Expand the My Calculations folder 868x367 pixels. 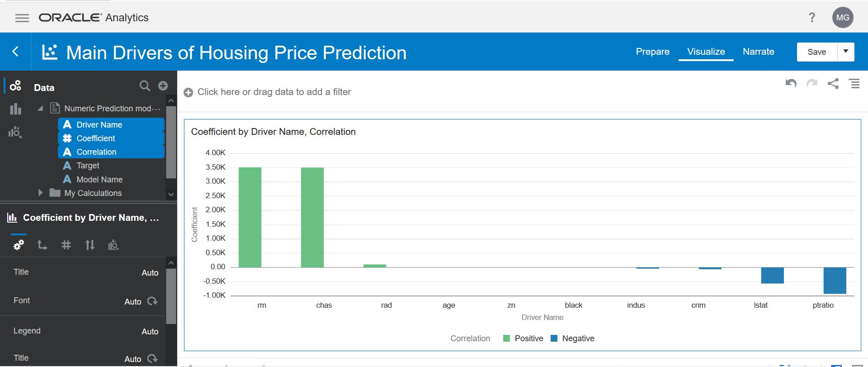[x=40, y=193]
